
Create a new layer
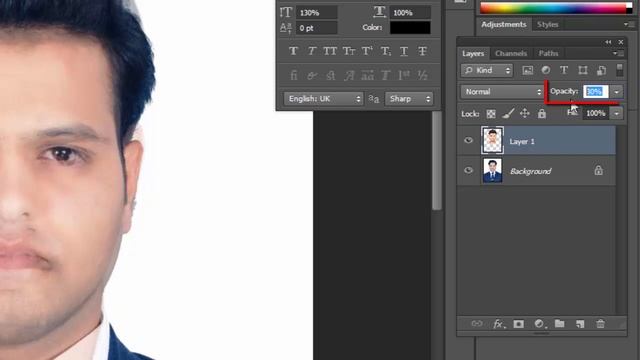click(x=580, y=324)
